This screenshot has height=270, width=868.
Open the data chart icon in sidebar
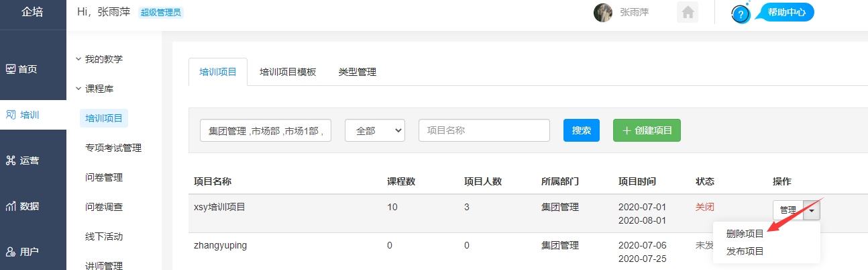pyautogui.click(x=11, y=206)
